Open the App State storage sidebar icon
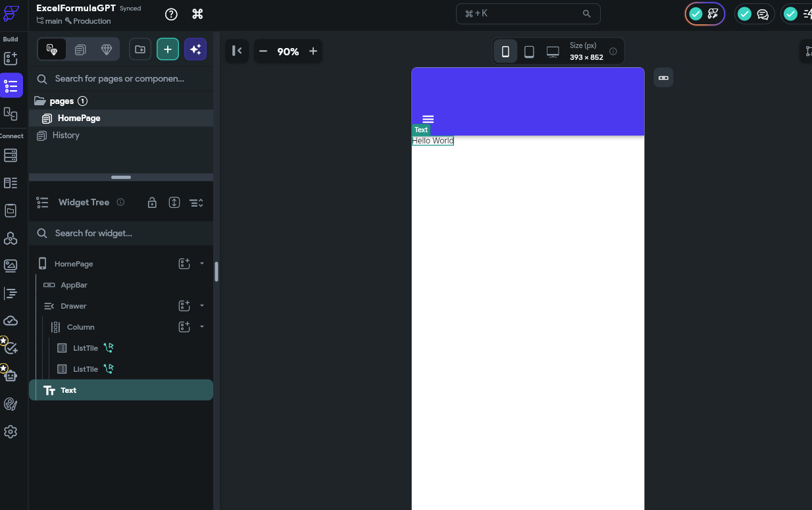 pos(11,211)
